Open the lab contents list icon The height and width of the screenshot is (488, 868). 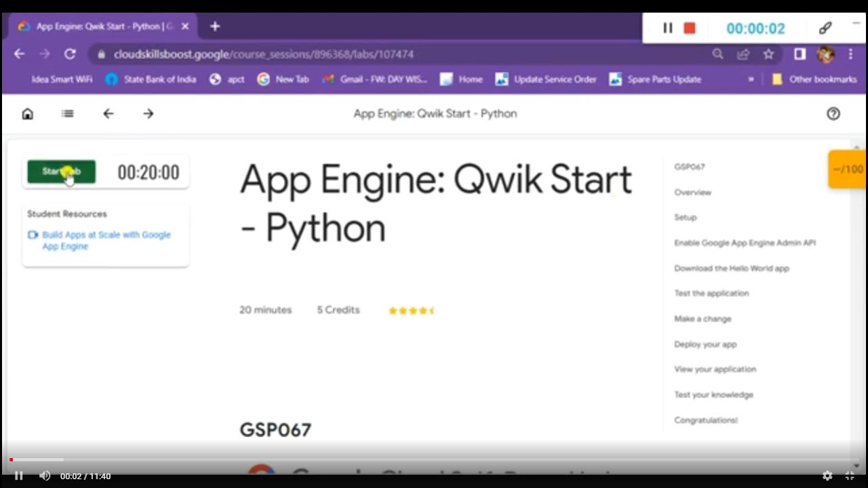pyautogui.click(x=67, y=114)
